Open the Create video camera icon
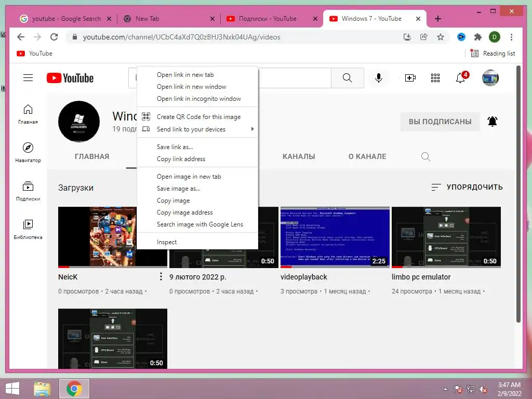Image resolution: width=532 pixels, height=399 pixels. point(410,78)
